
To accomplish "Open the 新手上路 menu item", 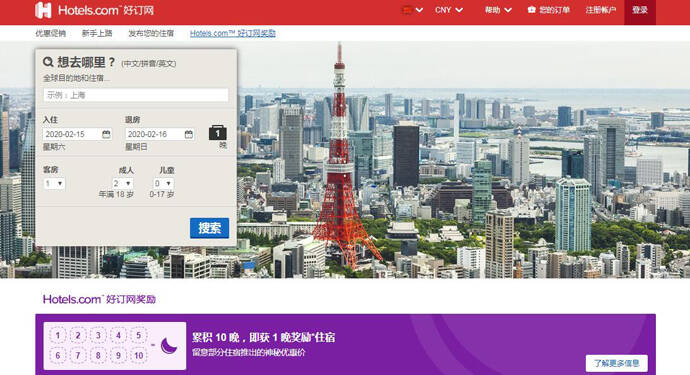I will [97, 33].
